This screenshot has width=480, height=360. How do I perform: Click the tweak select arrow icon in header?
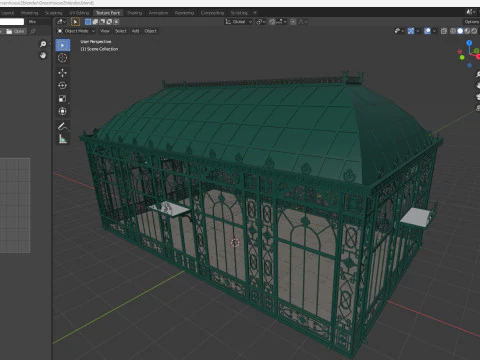point(75,22)
